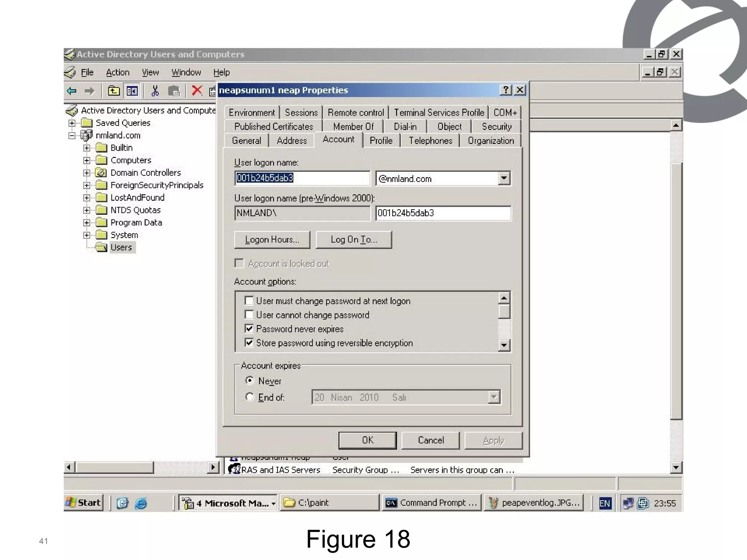The image size is (747, 560).
Task: Click the NTDS Quotas folder icon
Action: pos(101,210)
